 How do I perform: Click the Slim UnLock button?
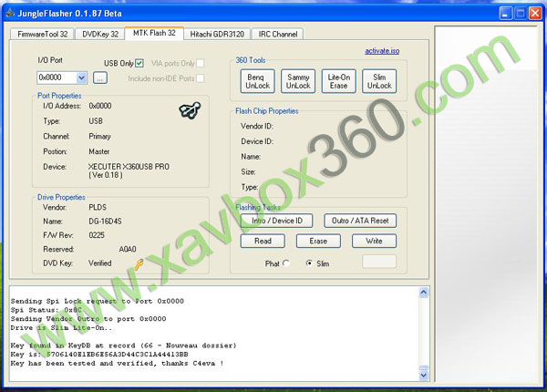pos(379,81)
